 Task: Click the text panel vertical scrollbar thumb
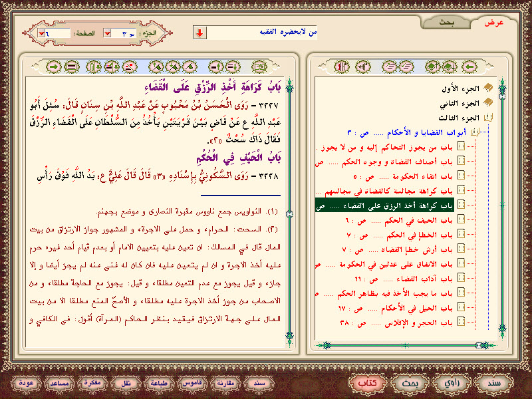click(x=289, y=213)
